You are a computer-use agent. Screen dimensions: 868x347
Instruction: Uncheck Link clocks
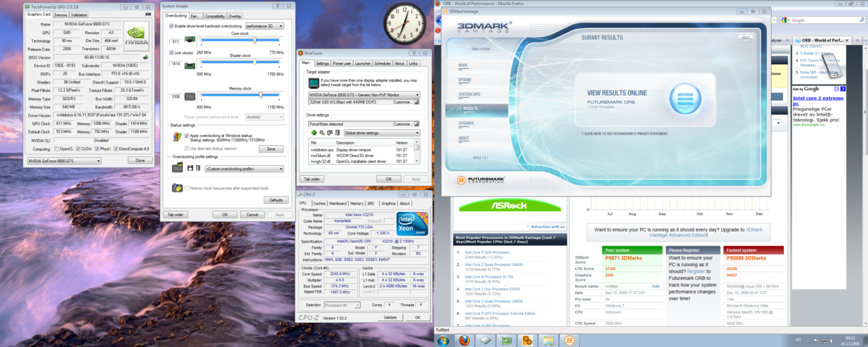tap(172, 53)
